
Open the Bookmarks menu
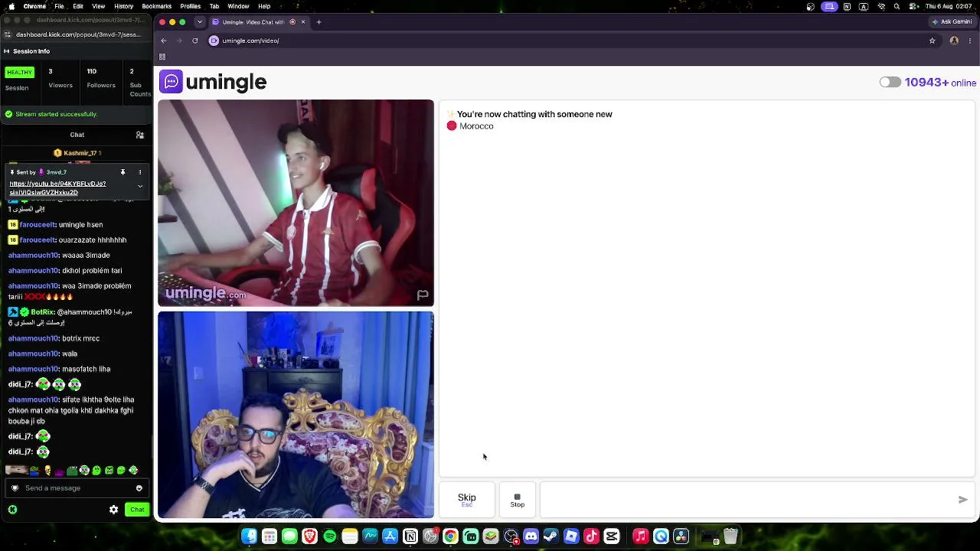(157, 6)
